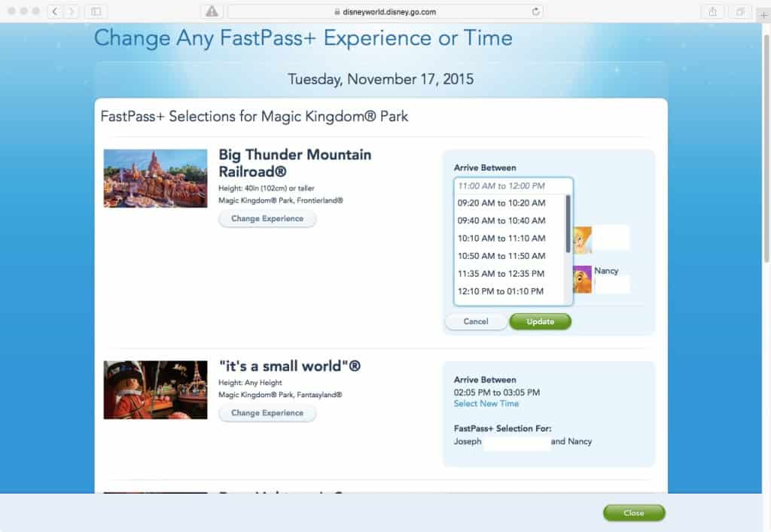771x532 pixels.
Task: Click the time list's scrollbar thumb
Action: coord(568,224)
